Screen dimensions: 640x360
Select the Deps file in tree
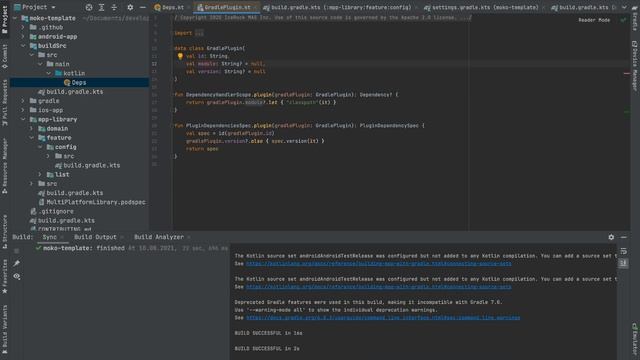pyautogui.click(x=80, y=82)
